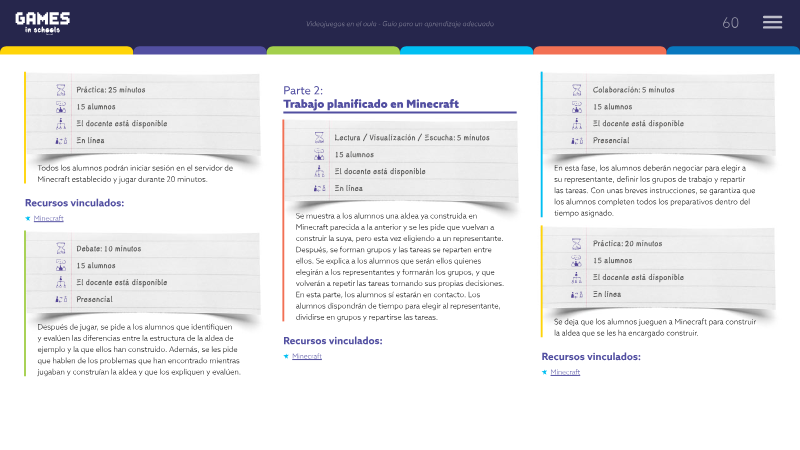Click the header guide title text
Screen dimensions: 800x450
[x=400, y=24]
